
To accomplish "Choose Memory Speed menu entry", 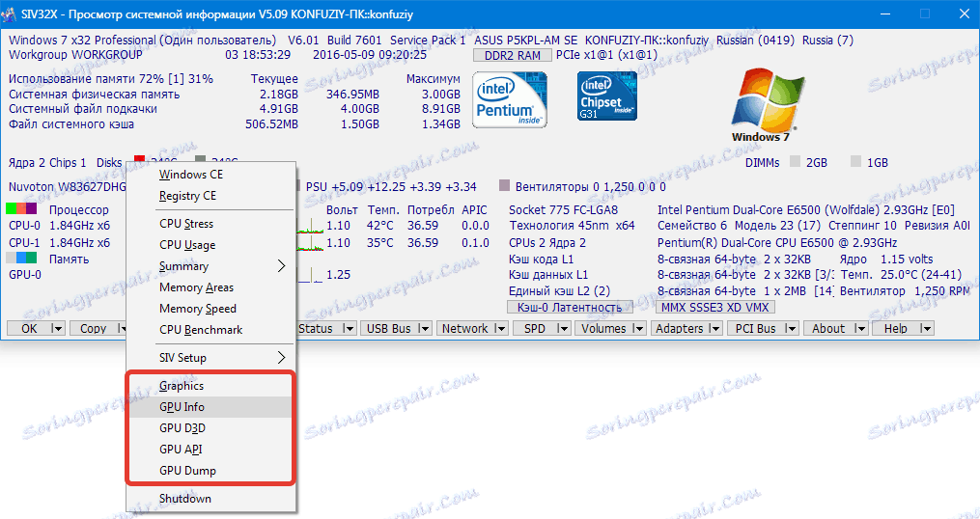I will (210, 309).
